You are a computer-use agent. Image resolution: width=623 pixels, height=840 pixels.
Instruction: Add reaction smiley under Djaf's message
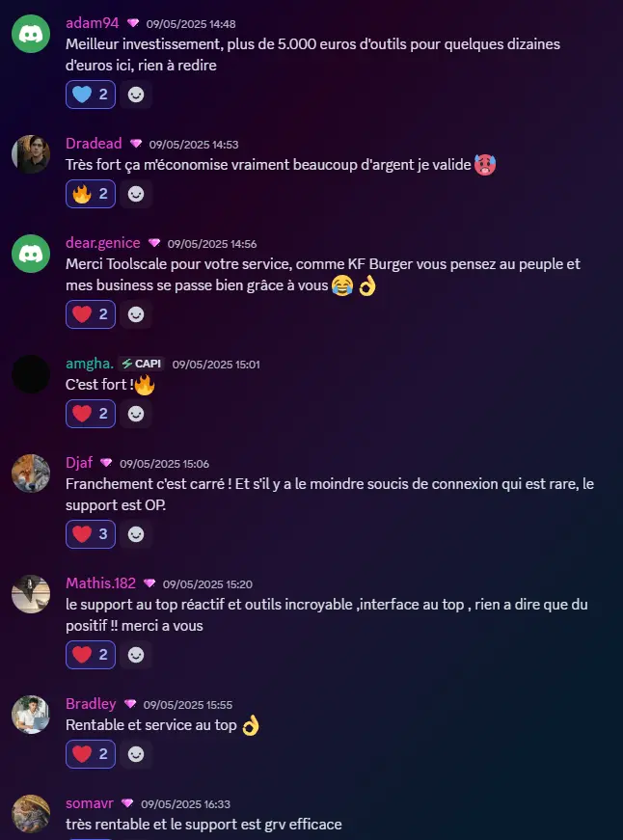point(136,534)
